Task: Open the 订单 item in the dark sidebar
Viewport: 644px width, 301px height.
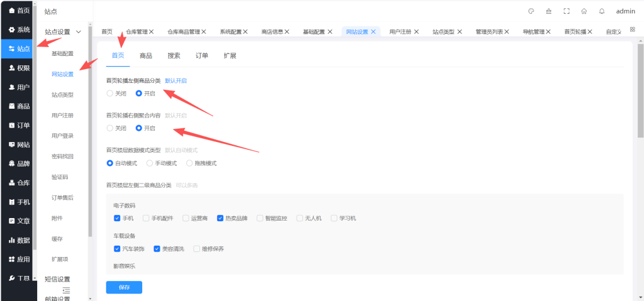Action: pos(18,125)
